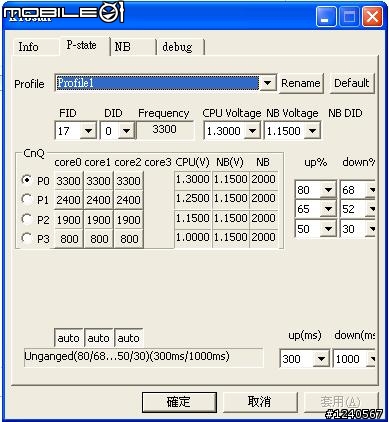Open the up% dropdown showing 50

[328, 229]
